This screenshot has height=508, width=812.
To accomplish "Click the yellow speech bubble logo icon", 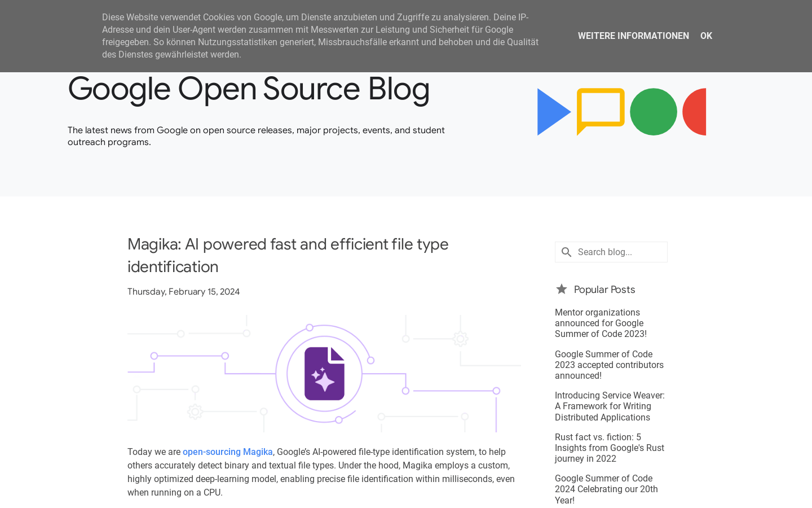I will click(x=600, y=110).
